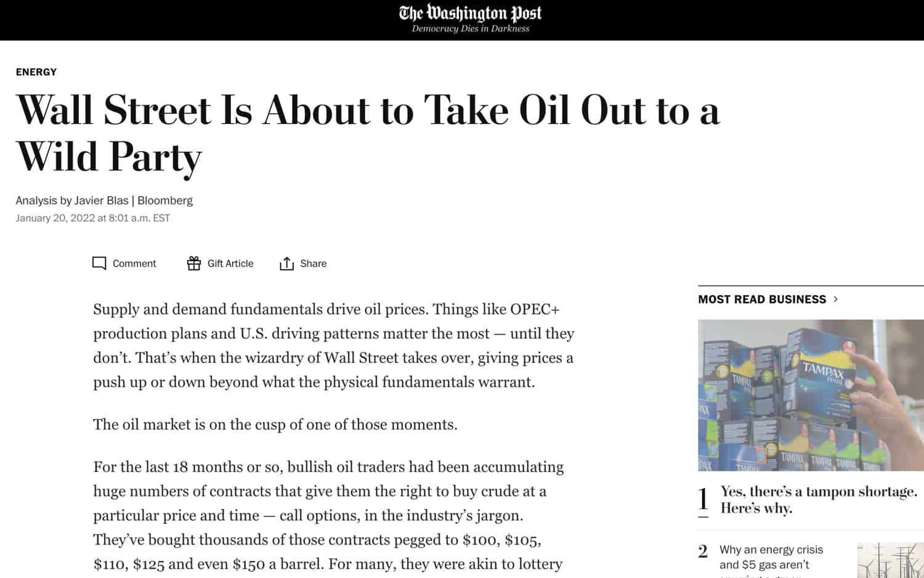The image size is (924, 578).
Task: Click the share upload arrow icon
Action: [x=286, y=264]
